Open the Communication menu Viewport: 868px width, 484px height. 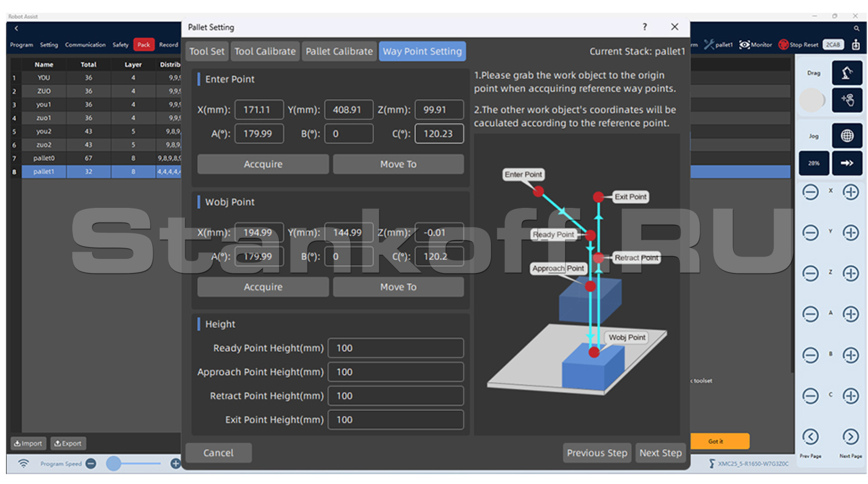coord(85,45)
